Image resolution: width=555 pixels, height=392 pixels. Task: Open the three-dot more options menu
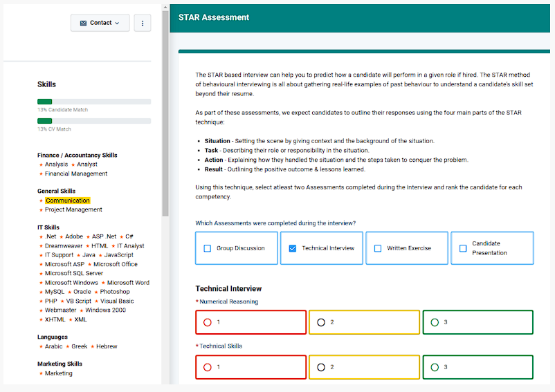[143, 23]
